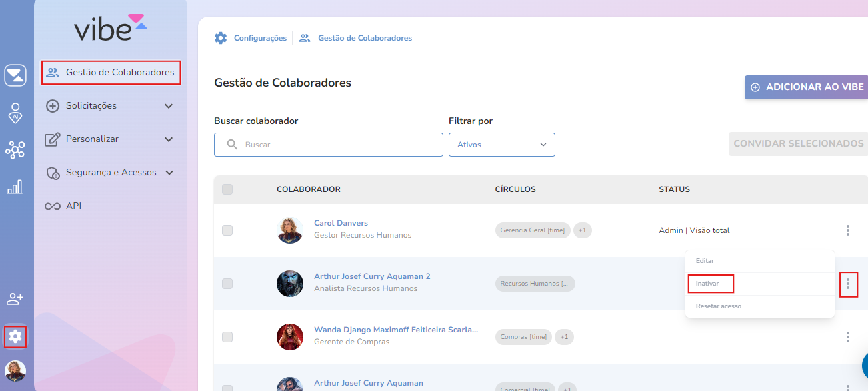Click the Configurações gear icon in breadcrumb
This screenshot has width=868, height=391.
pyautogui.click(x=221, y=38)
